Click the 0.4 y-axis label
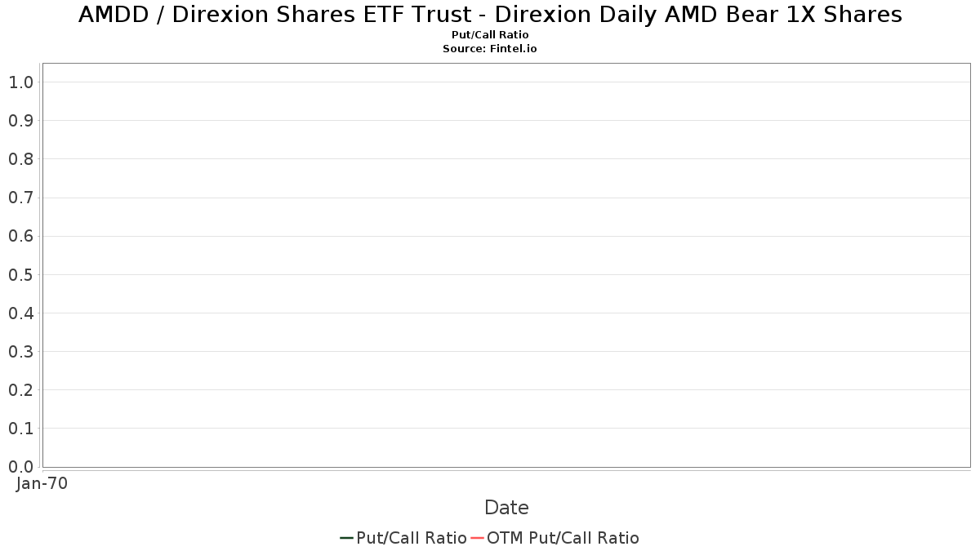This screenshot has height=551, width=980. point(20,313)
